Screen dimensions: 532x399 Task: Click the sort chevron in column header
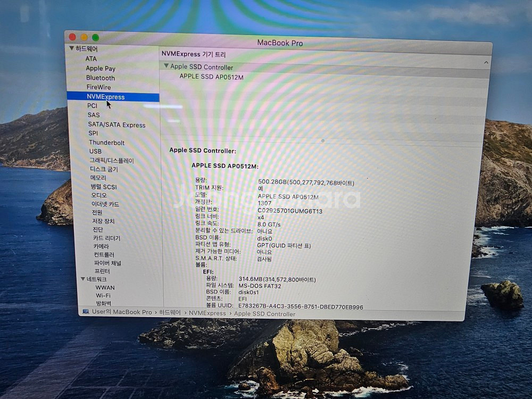point(486,62)
